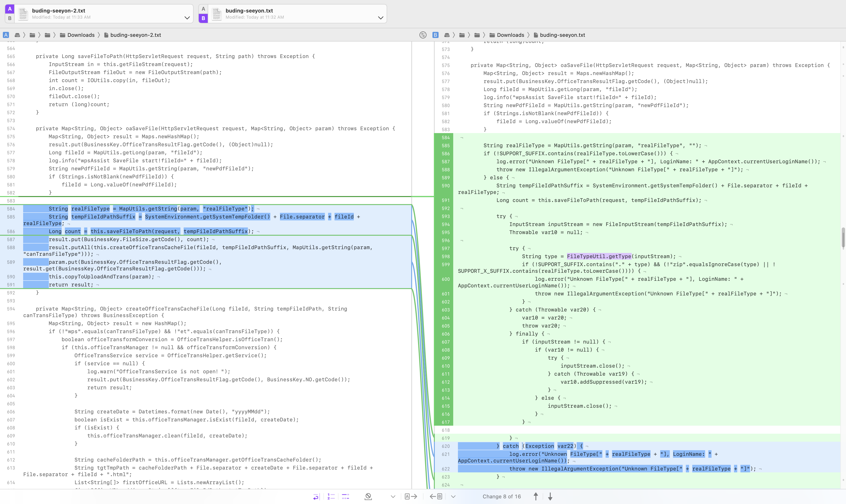The image size is (846, 504).
Task: Open the buding-seeyon-2.txt file selector dropdown
Action: 187,18
